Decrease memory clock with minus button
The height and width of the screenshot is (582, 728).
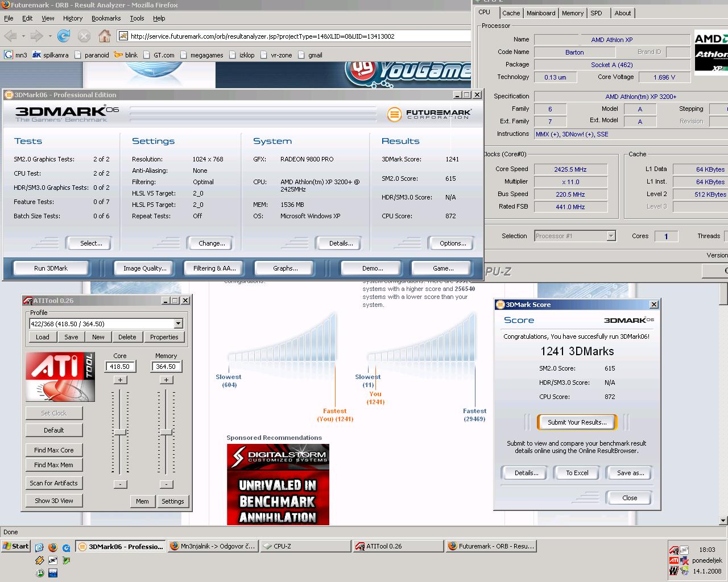tap(166, 484)
